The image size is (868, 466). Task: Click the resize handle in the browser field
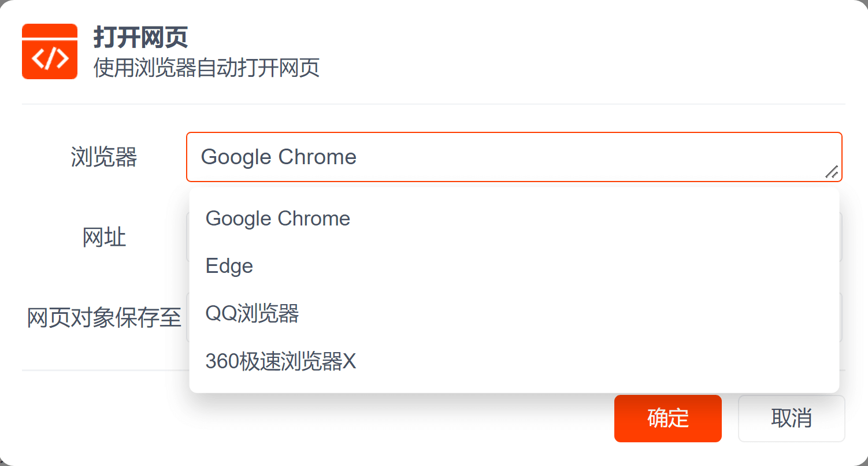(x=831, y=172)
